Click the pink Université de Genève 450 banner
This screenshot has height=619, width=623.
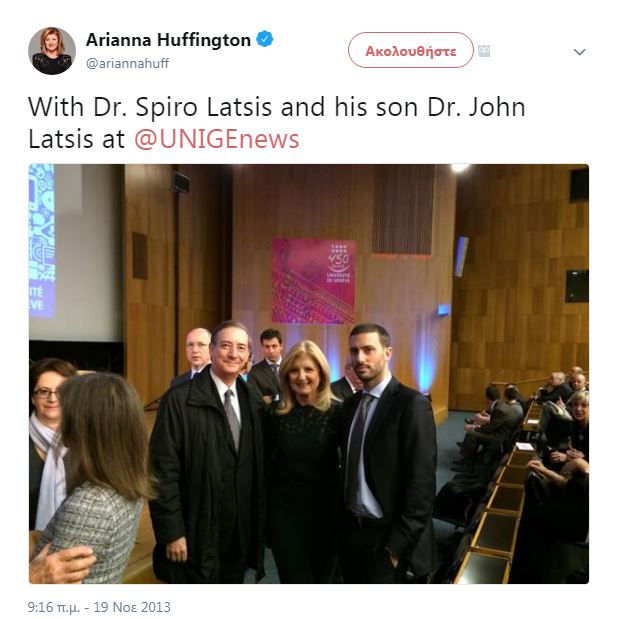(x=313, y=280)
